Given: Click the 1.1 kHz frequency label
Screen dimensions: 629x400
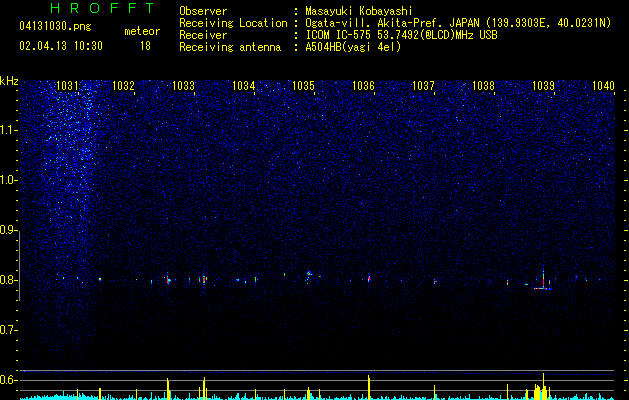Looking at the screenshot, I should coord(9,130).
